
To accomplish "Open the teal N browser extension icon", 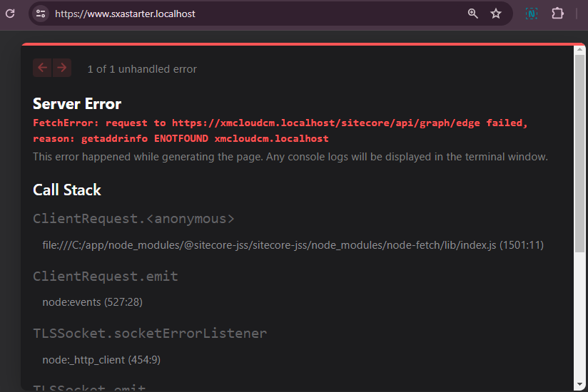I will (x=532, y=14).
